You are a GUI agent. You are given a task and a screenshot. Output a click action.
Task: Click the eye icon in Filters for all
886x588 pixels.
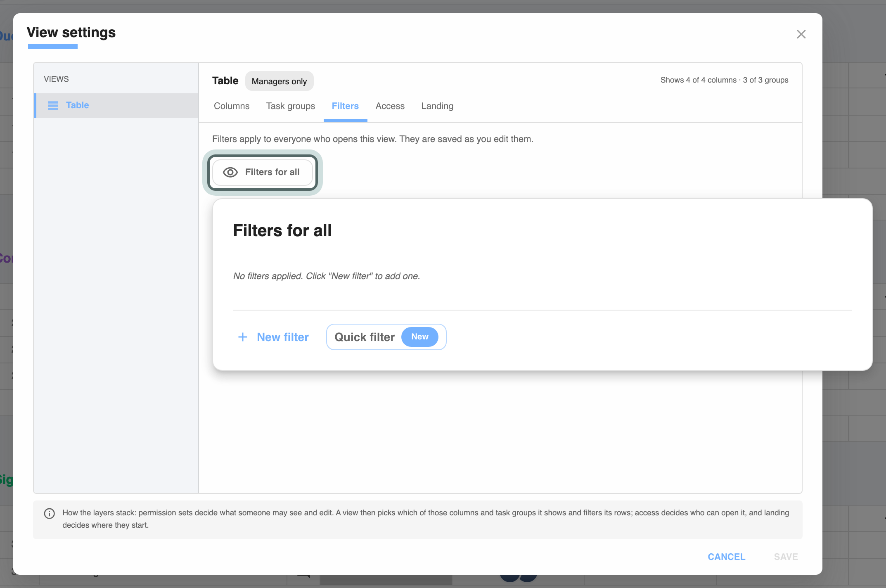pos(230,172)
